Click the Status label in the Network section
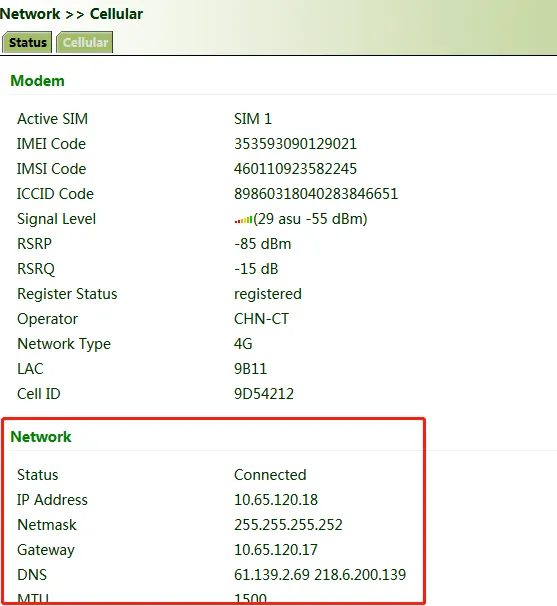Screen dimensions: 557x606 click(37, 475)
